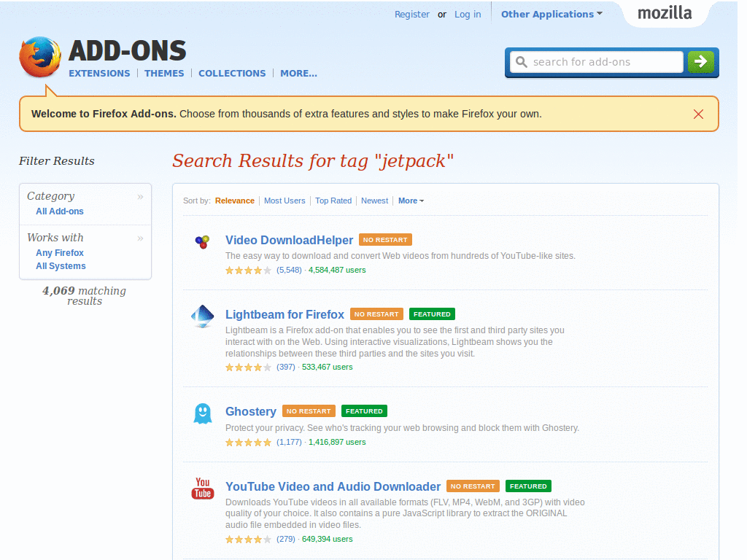Sort results by Most Users

click(x=285, y=201)
